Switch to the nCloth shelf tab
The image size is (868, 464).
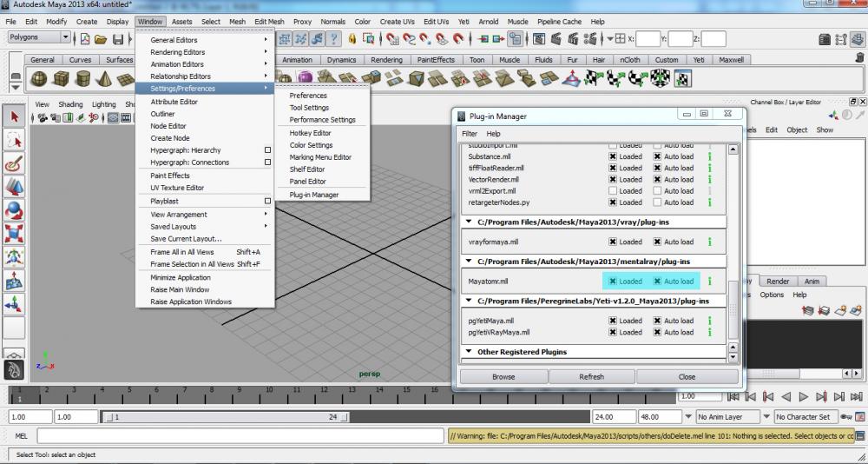(630, 60)
